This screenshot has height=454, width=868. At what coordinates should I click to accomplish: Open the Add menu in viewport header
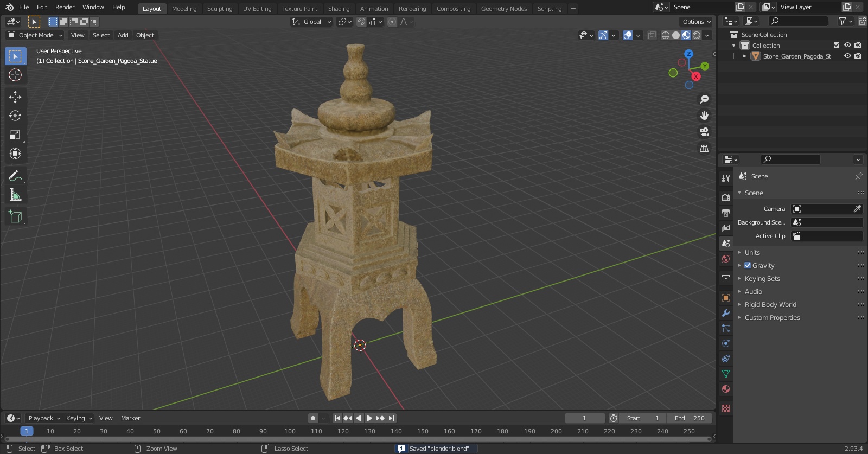point(123,35)
